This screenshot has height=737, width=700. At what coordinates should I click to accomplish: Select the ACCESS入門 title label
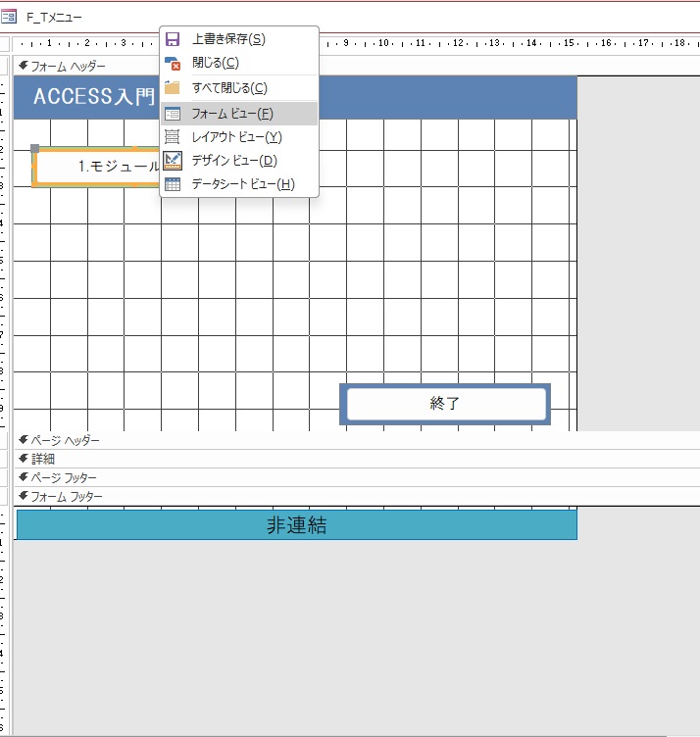tap(94, 97)
